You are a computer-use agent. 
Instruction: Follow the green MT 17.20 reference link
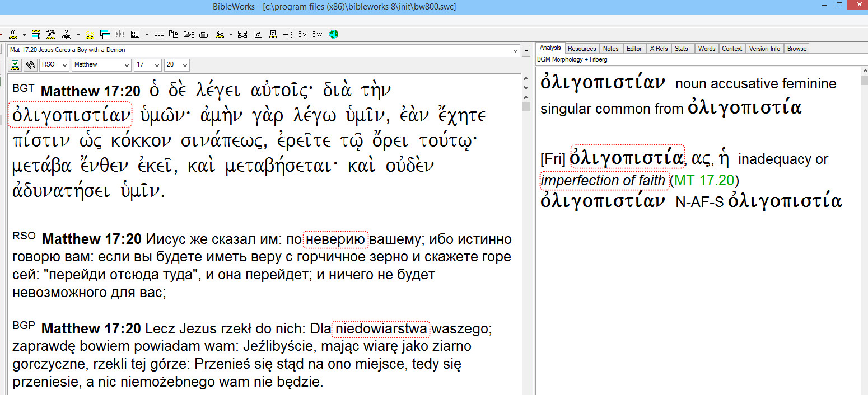[704, 181]
